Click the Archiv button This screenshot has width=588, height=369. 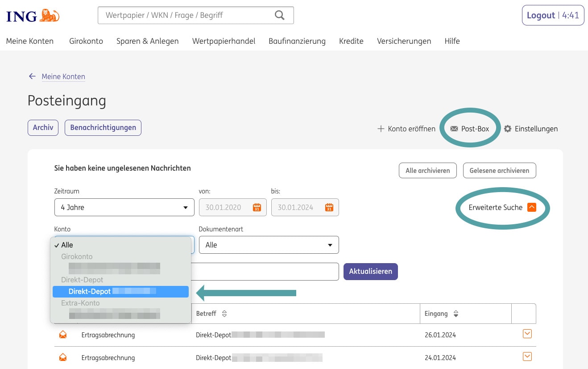tap(43, 128)
